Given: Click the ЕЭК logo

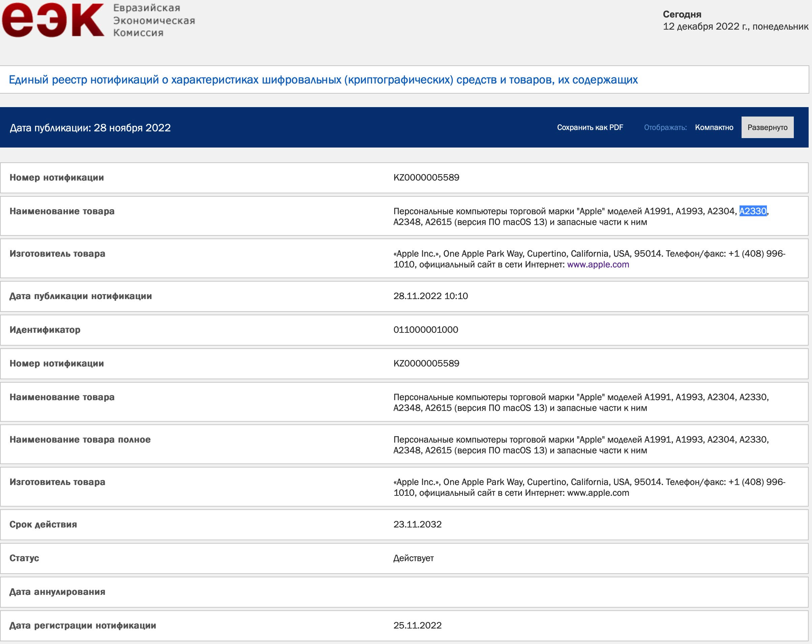Looking at the screenshot, I should click(x=53, y=20).
